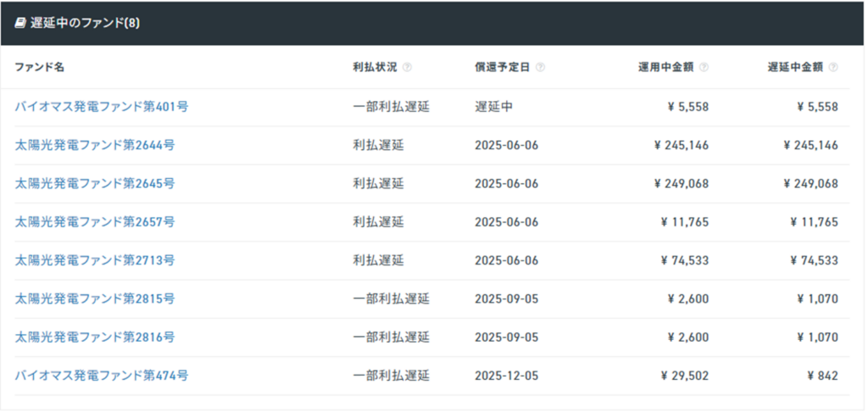Open 太陽光発電ファンド第2644号 link
The width and height of the screenshot is (868, 413).
pos(95,145)
